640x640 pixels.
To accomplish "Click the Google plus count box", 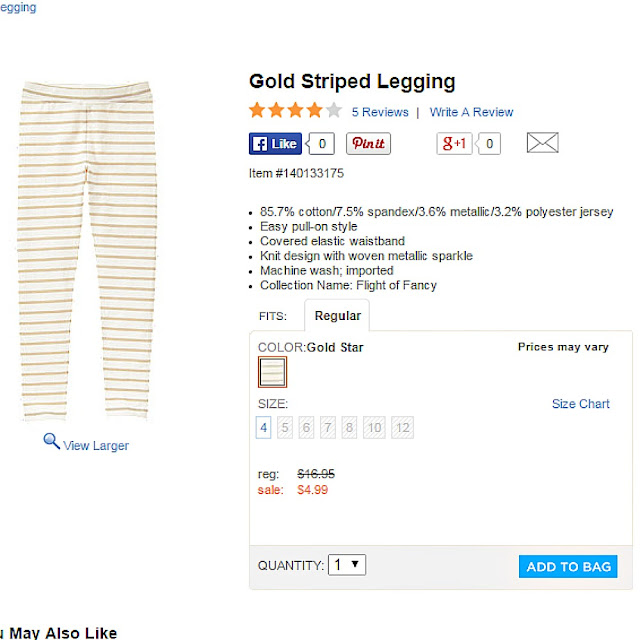I will click(489, 144).
